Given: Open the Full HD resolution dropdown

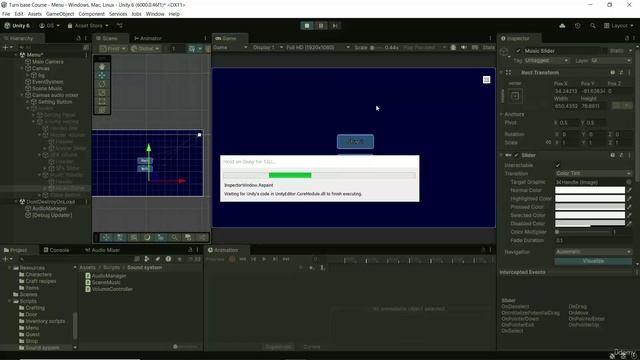Looking at the screenshot, I should tap(318, 48).
